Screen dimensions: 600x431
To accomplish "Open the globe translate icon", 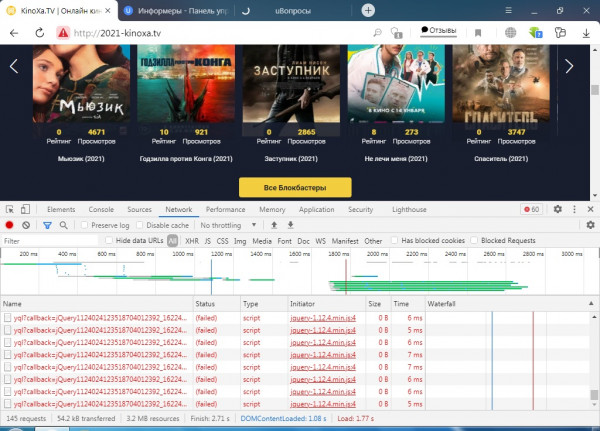I will (510, 33).
